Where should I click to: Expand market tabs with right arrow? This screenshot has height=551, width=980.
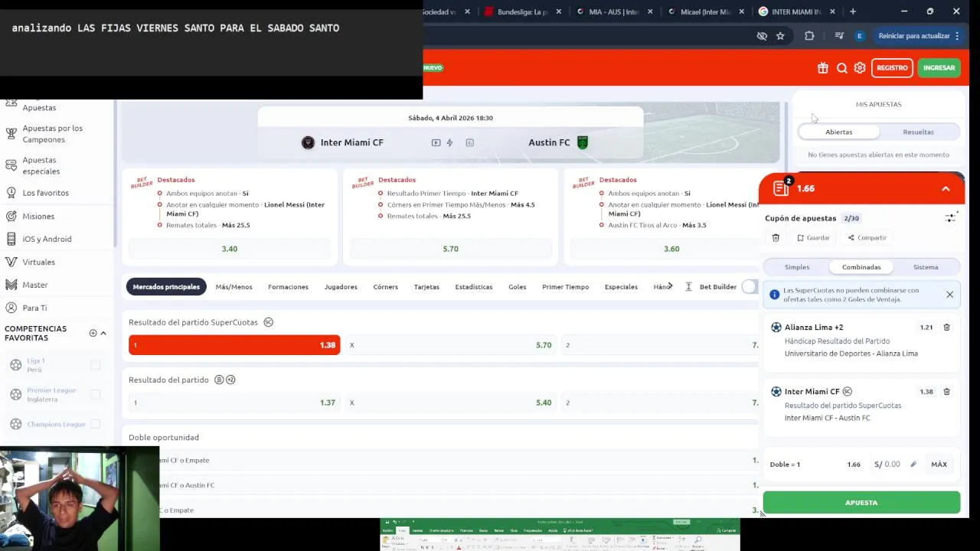click(670, 286)
